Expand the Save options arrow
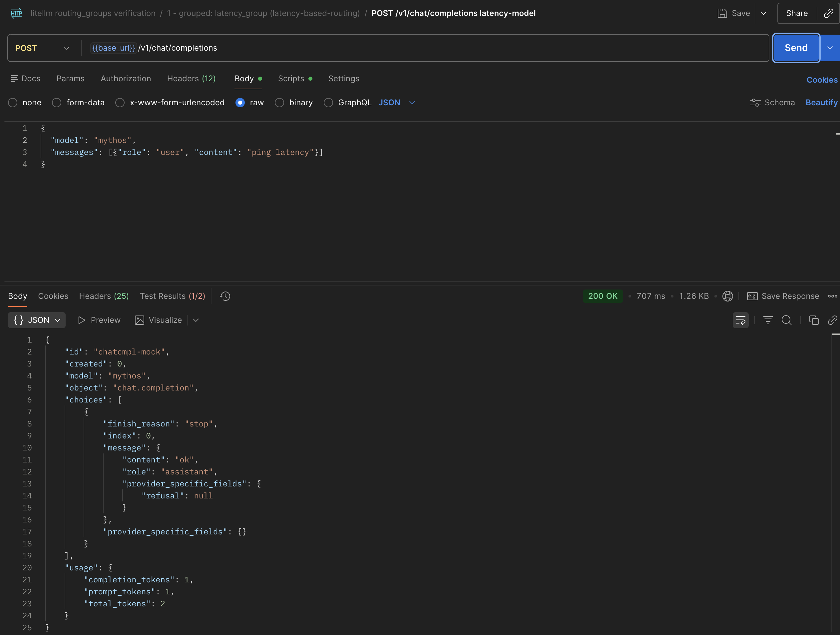This screenshot has height=635, width=840. point(763,13)
